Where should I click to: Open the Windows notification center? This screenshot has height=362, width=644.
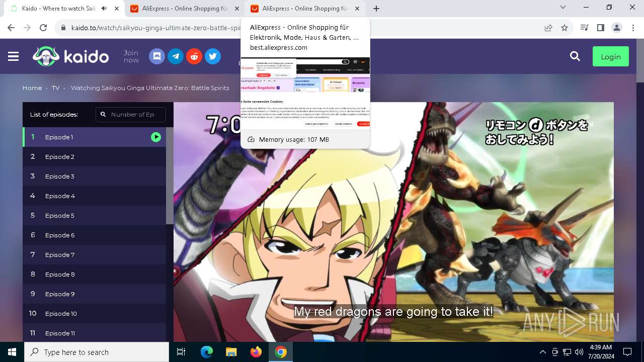627,352
